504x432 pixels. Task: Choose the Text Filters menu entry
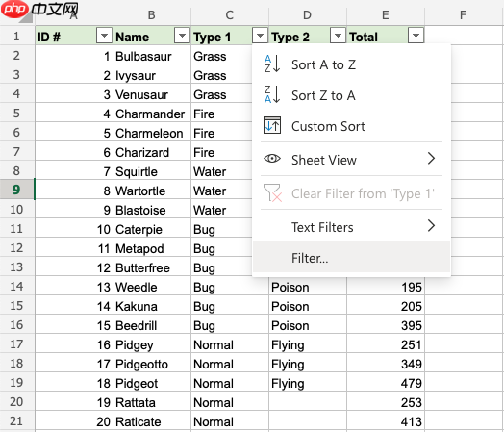click(352, 227)
